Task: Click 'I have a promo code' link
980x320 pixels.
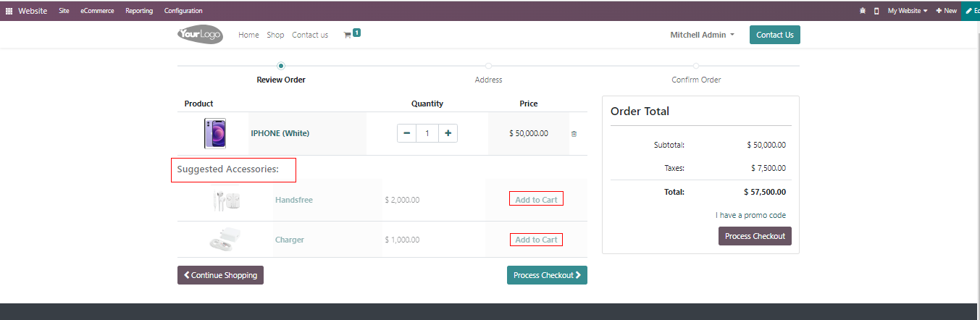Action: pos(750,215)
